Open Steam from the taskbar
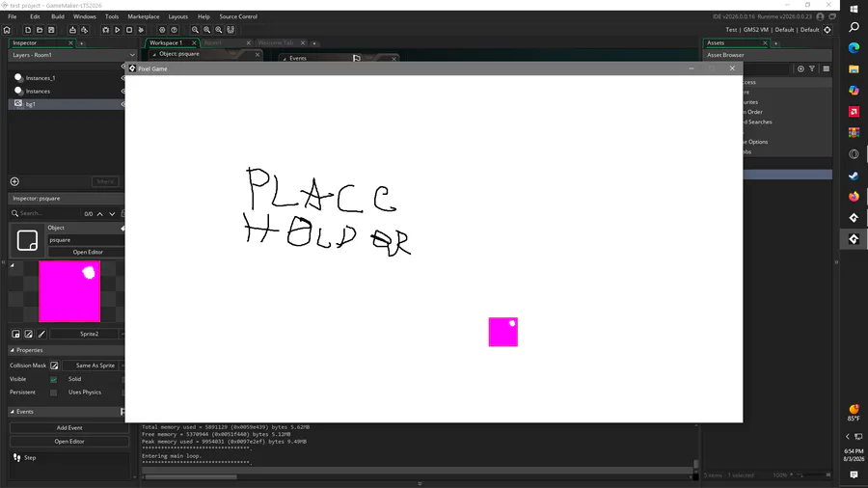This screenshot has width=868, height=488. [x=854, y=176]
